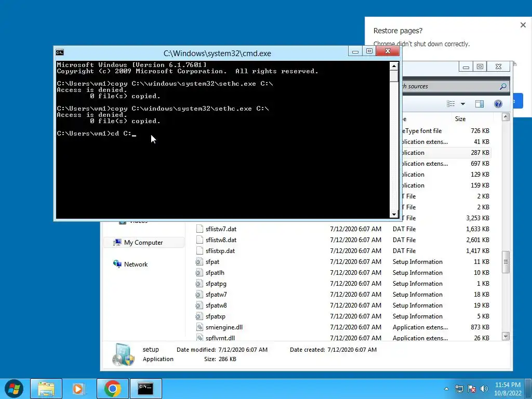Select the 873 KB size cell
The image size is (532, 399).
coord(480,327)
